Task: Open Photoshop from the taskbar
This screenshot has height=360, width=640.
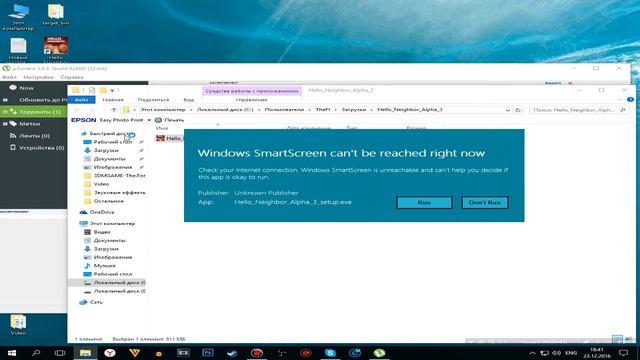Action: click(208, 353)
